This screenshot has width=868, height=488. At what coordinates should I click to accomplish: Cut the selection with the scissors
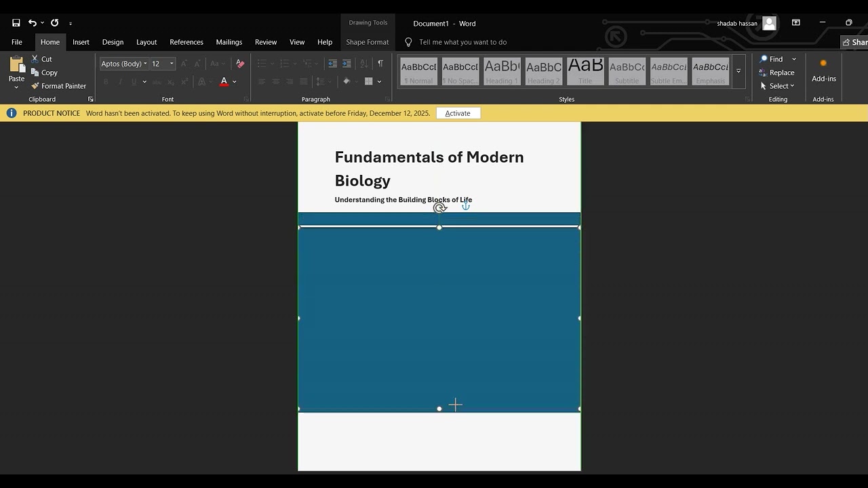pos(41,59)
